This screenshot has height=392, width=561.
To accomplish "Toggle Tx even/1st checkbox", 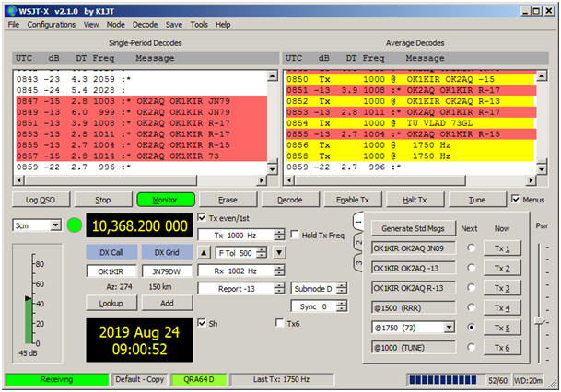I will point(202,217).
